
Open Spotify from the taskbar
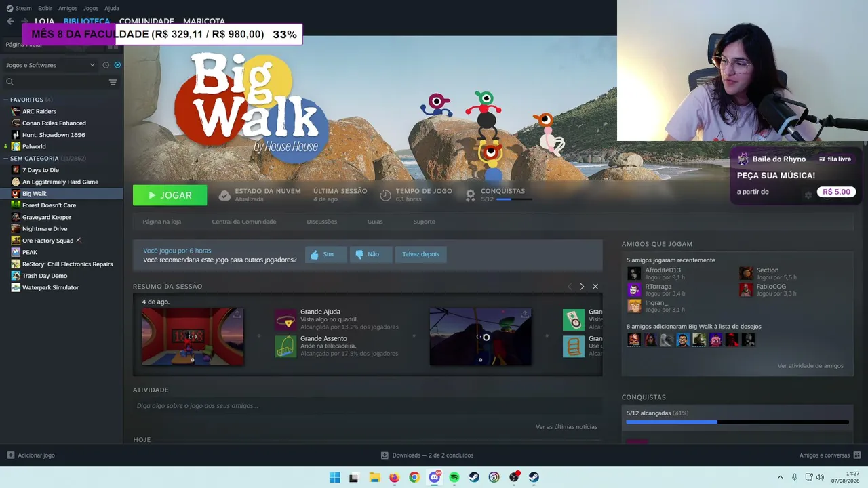pos(454,477)
